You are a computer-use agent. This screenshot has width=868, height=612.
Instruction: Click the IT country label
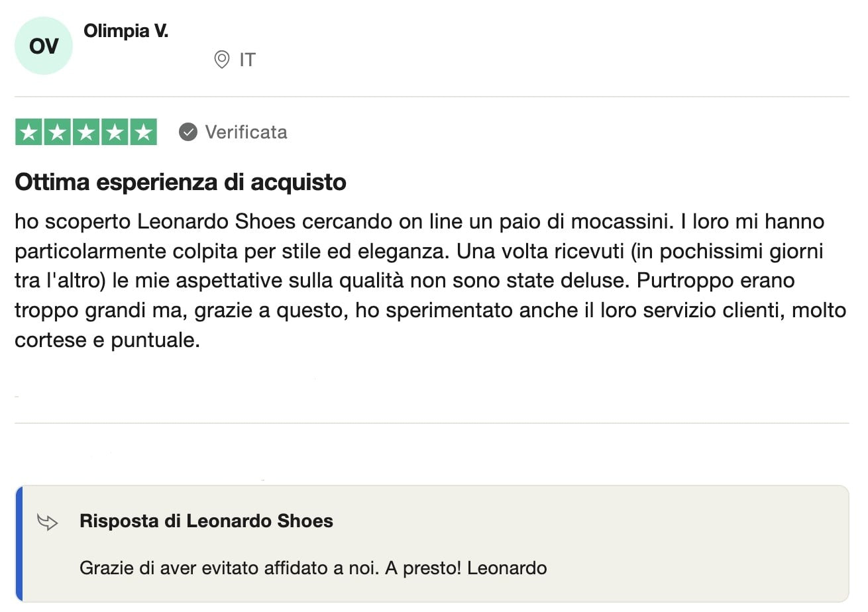point(247,60)
